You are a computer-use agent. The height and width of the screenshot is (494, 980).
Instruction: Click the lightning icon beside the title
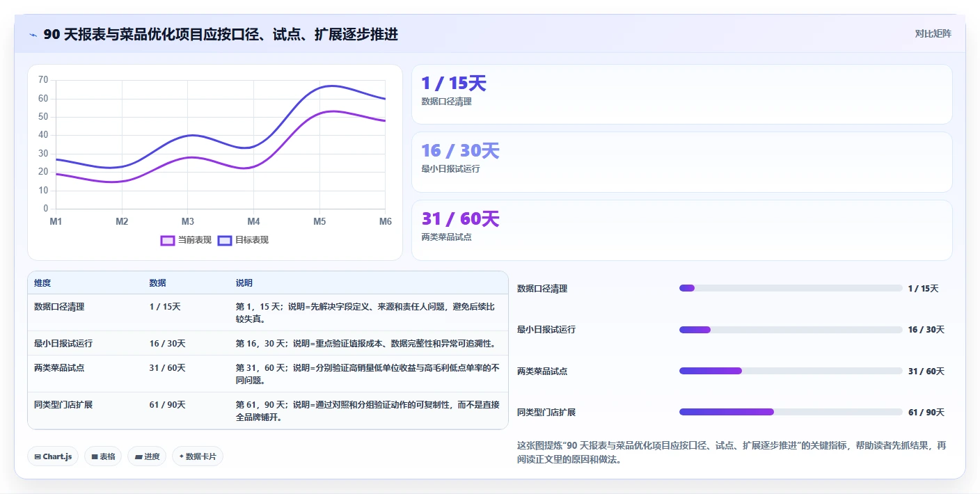point(33,35)
